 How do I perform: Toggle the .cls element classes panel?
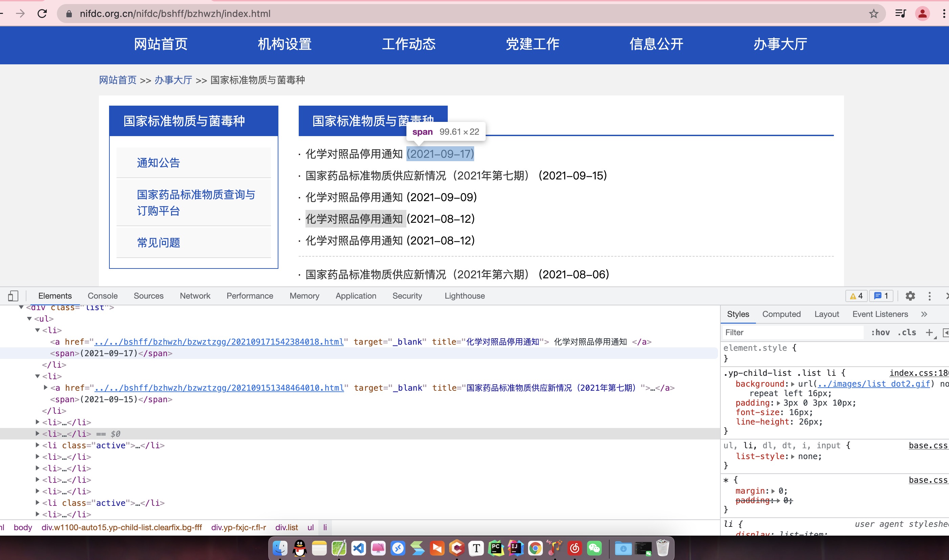[x=907, y=332]
